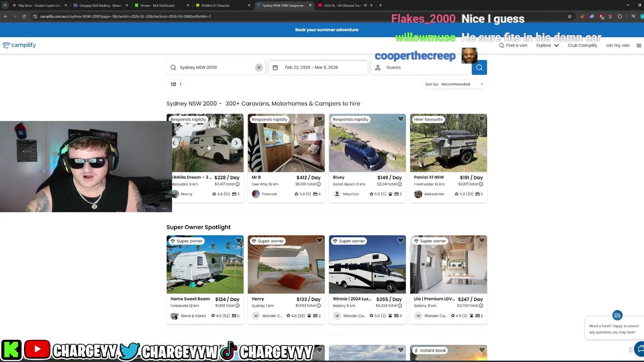Open the Guests selector

[421, 67]
